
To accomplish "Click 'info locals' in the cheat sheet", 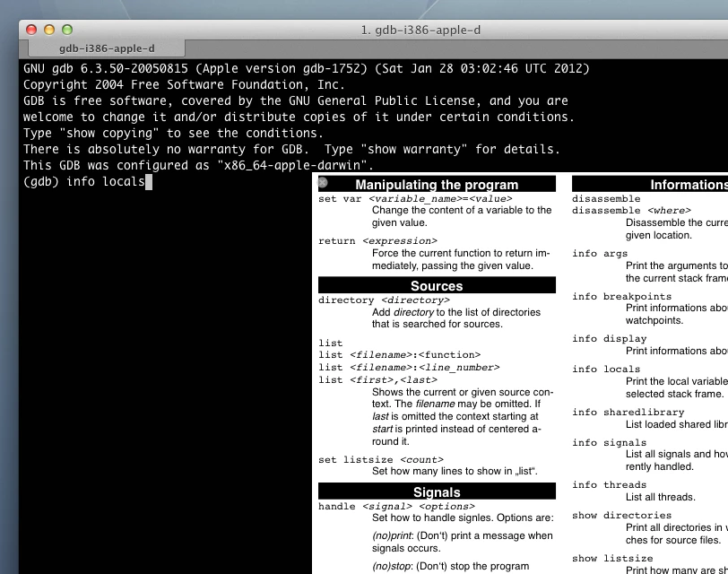I will pyautogui.click(x=606, y=370).
